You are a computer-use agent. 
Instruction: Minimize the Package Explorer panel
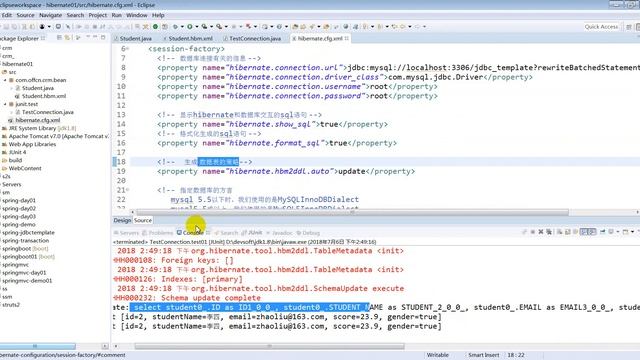coord(95,38)
